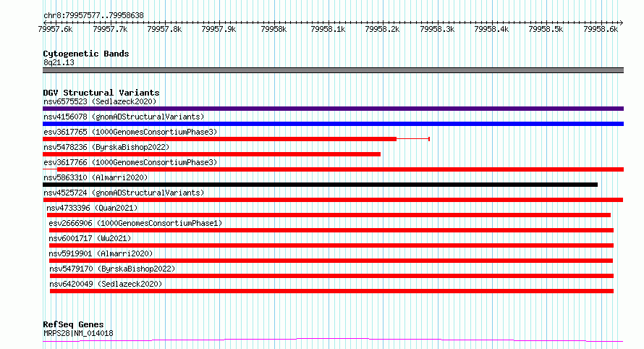This screenshot has width=644, height=349.
Task: Select the RefSeq Genes track title
Action: [x=73, y=324]
